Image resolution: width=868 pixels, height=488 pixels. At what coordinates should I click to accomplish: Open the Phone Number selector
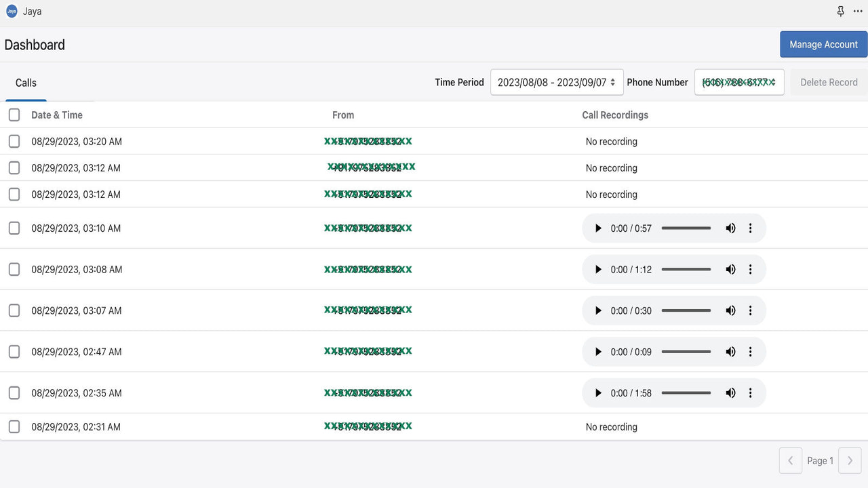739,82
